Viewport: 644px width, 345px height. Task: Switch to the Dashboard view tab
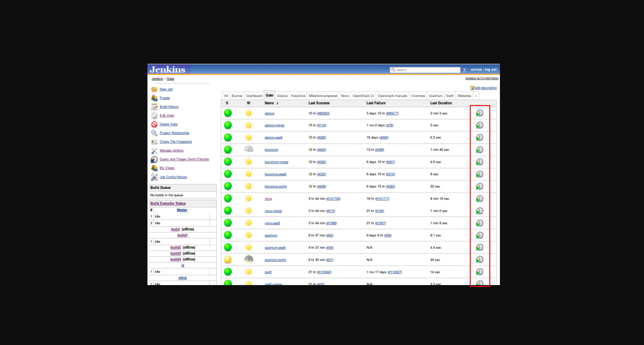(254, 96)
